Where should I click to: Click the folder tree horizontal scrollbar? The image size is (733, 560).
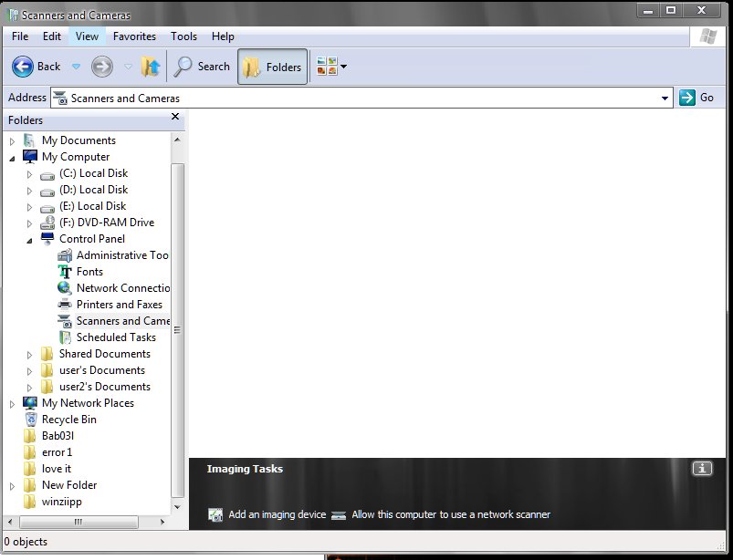coord(78,523)
